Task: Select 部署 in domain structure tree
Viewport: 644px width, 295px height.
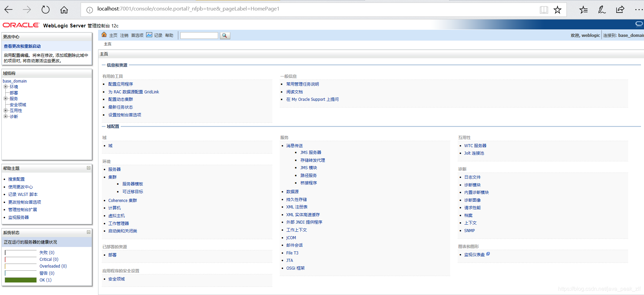Action: 14,93
